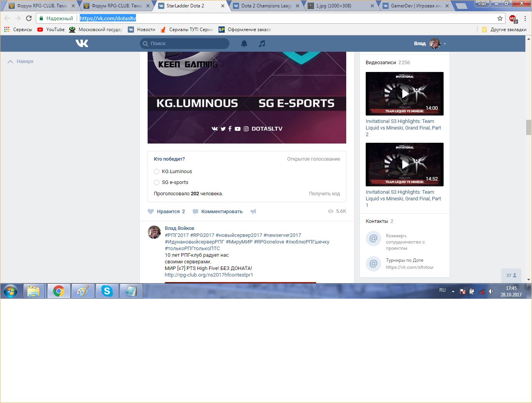The height and width of the screenshot is (403, 532).
Task: Reload the page in Chrome
Action: [29, 18]
